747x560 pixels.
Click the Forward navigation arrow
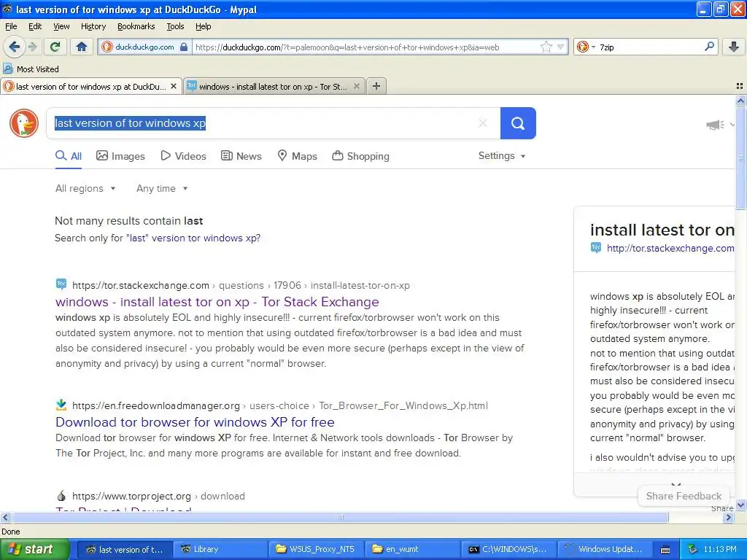point(33,47)
